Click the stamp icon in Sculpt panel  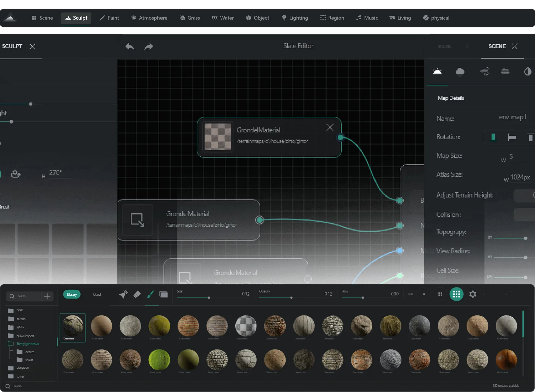tap(15, 174)
